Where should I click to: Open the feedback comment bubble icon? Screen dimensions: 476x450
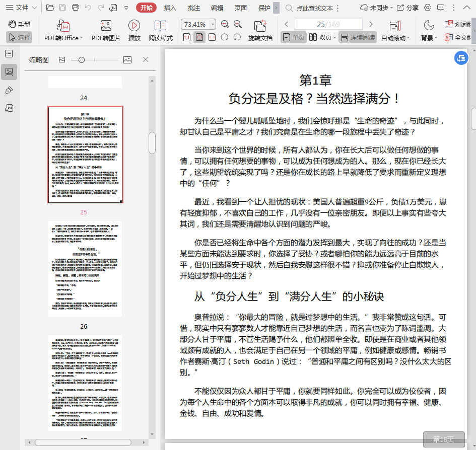pos(441,8)
